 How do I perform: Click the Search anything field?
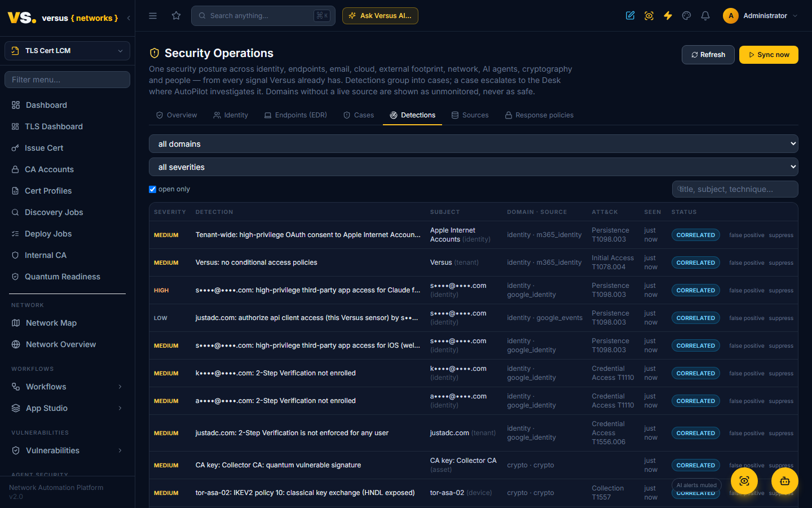263,16
